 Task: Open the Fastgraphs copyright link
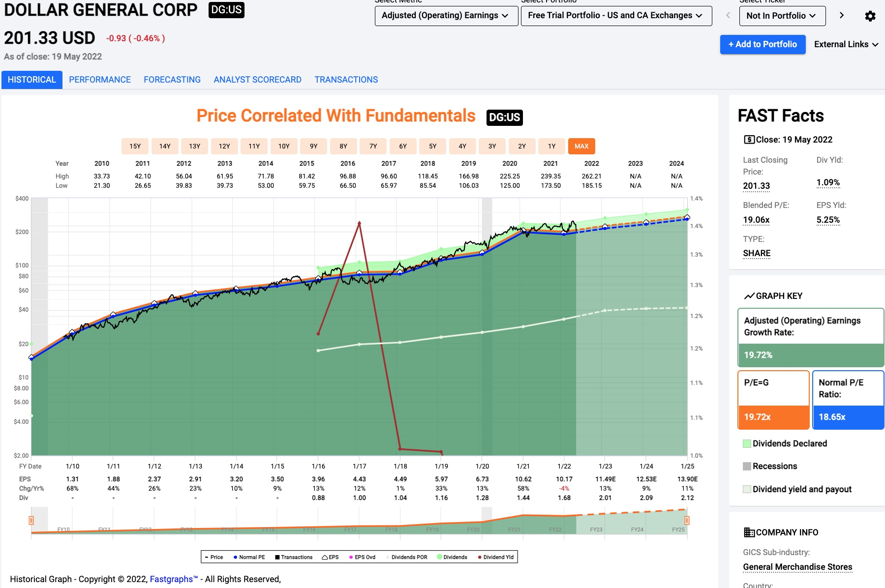[174, 579]
